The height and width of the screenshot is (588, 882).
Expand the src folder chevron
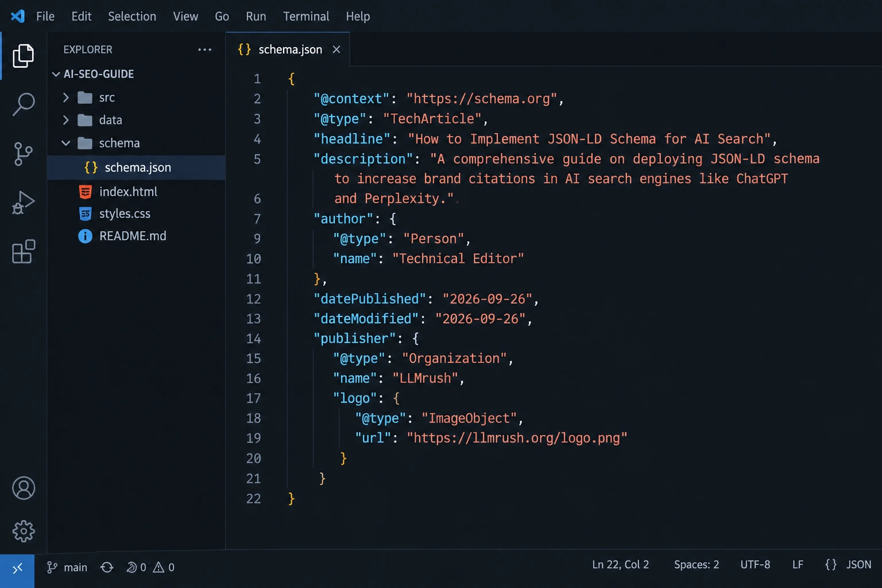pyautogui.click(x=65, y=98)
